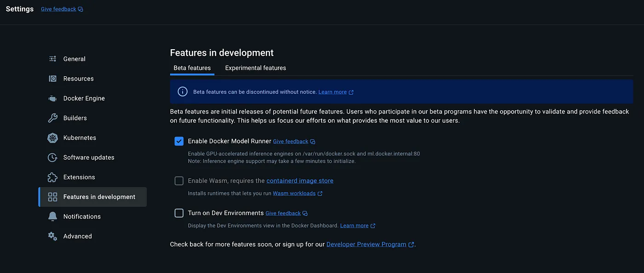This screenshot has width=644, height=273.
Task: Click 'Turn on Dev Environments' label text
Action: click(x=226, y=213)
